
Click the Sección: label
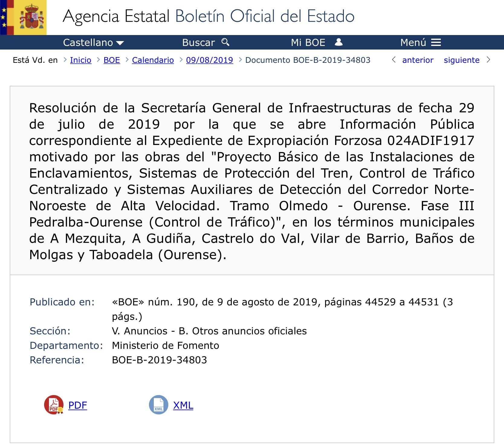(x=50, y=331)
